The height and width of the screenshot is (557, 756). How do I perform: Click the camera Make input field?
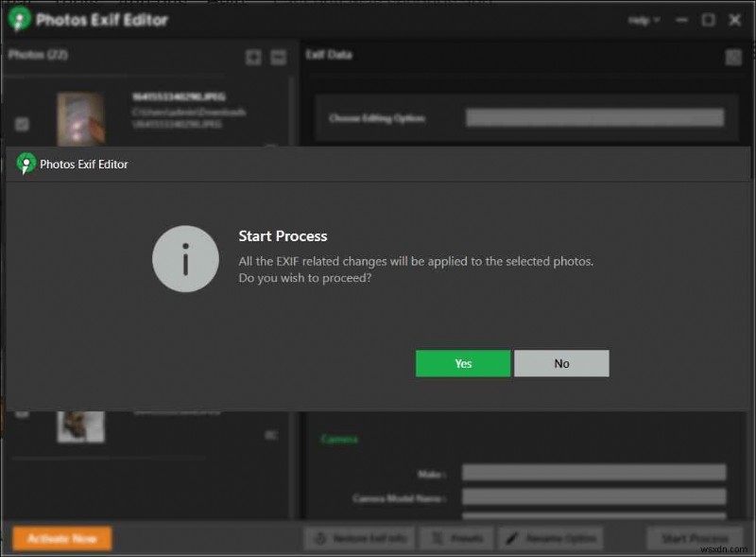point(593,473)
